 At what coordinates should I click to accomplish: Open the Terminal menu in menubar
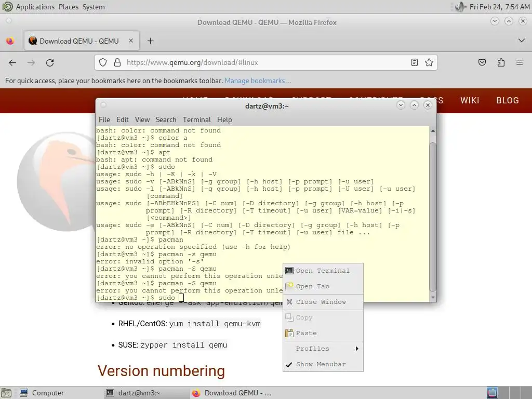coord(197,120)
